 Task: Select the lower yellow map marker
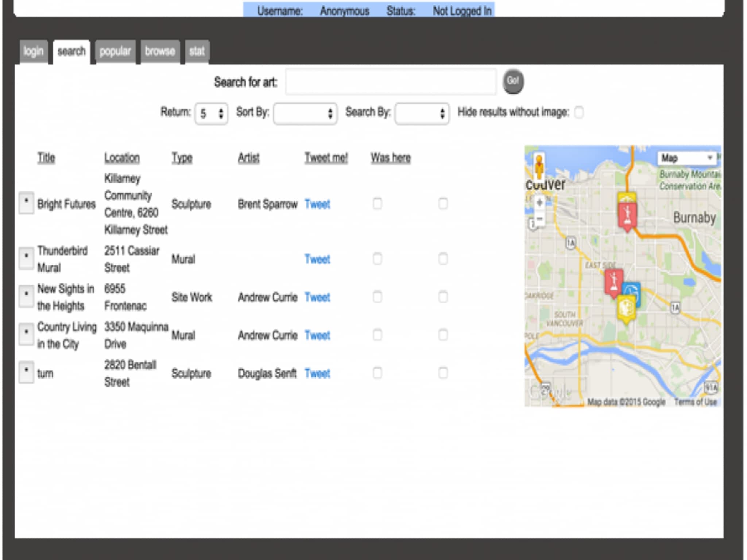pyautogui.click(x=626, y=308)
